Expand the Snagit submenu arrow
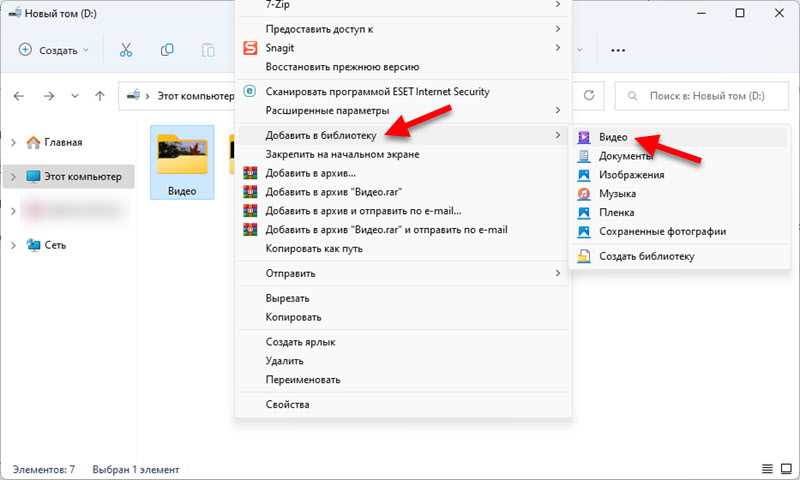Viewport: 800px width, 480px height. pos(558,48)
